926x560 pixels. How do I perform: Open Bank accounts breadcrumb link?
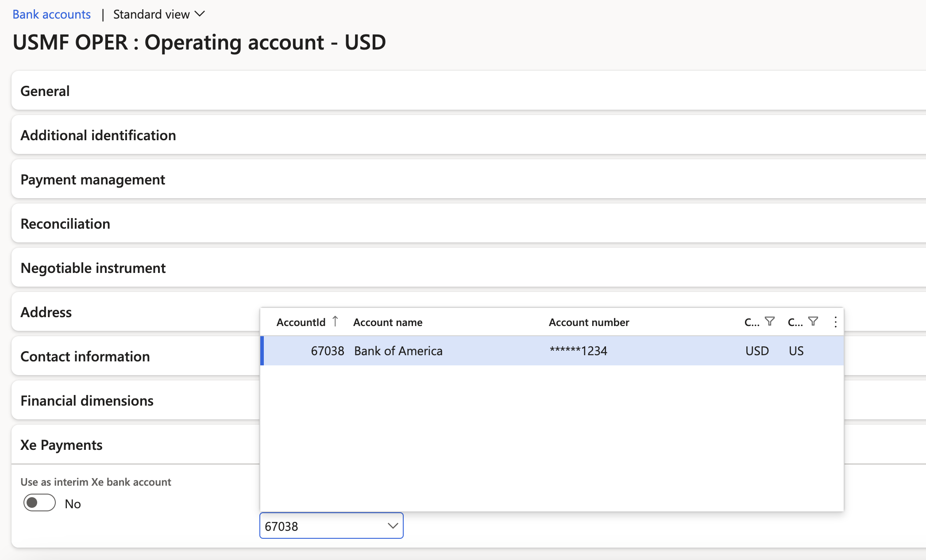(x=51, y=15)
